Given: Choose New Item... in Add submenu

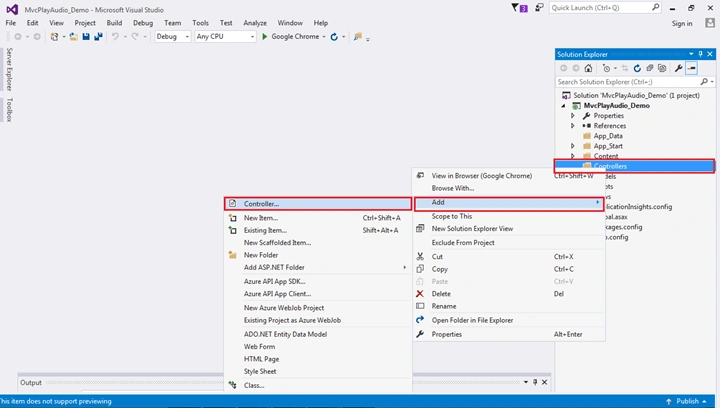Looking at the screenshot, I should (318, 218).
